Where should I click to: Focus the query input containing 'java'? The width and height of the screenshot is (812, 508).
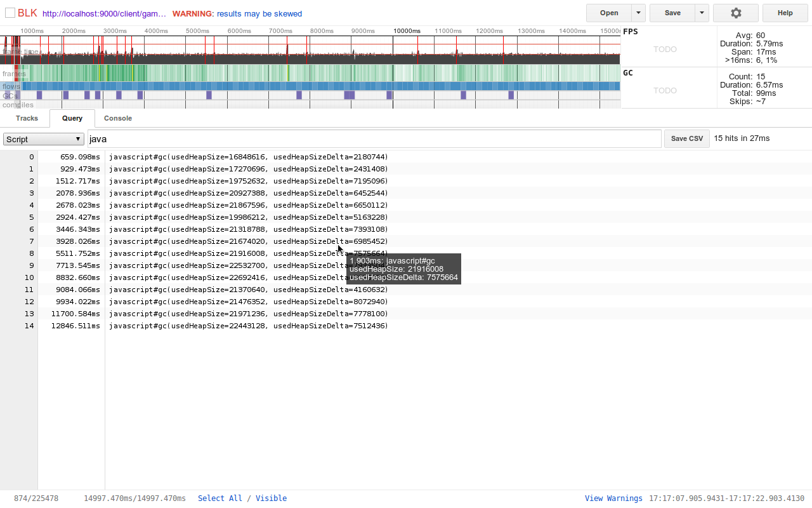pyautogui.click(x=374, y=138)
